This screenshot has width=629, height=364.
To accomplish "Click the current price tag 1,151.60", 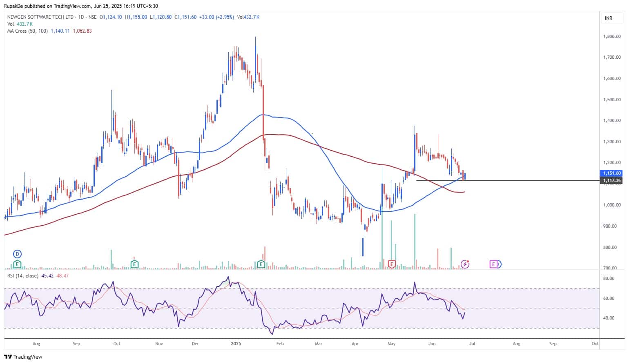I will tap(611, 173).
